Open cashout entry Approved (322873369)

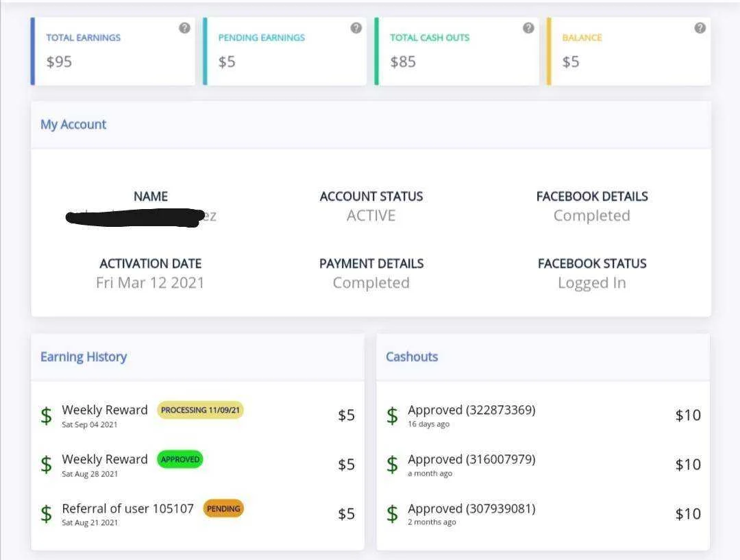pos(543,415)
